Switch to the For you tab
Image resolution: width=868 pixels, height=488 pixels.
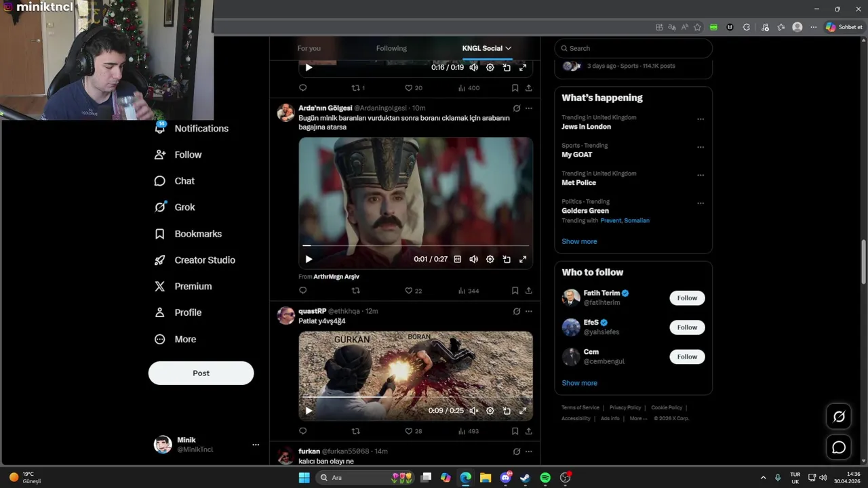[309, 48]
